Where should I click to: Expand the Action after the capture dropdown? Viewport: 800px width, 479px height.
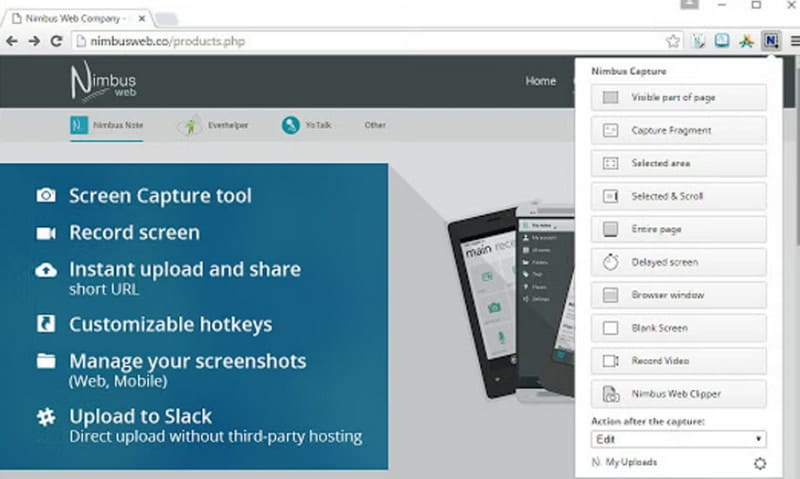coord(678,439)
